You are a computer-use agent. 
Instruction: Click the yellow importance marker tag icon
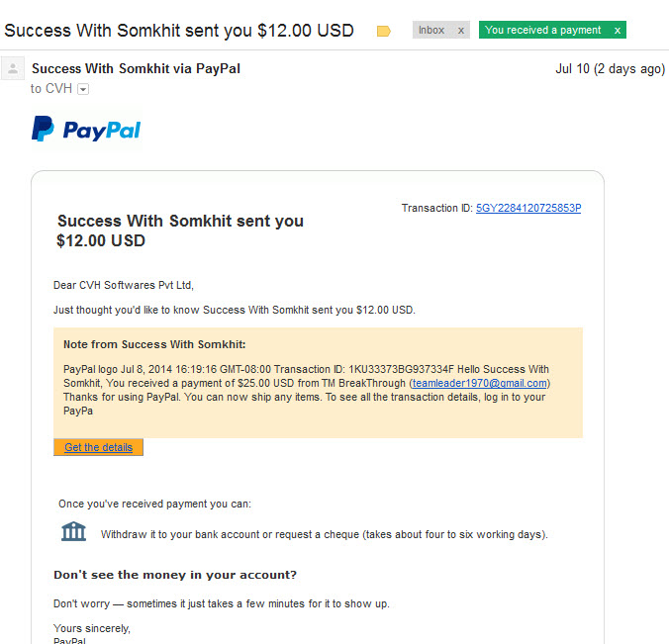tap(384, 31)
